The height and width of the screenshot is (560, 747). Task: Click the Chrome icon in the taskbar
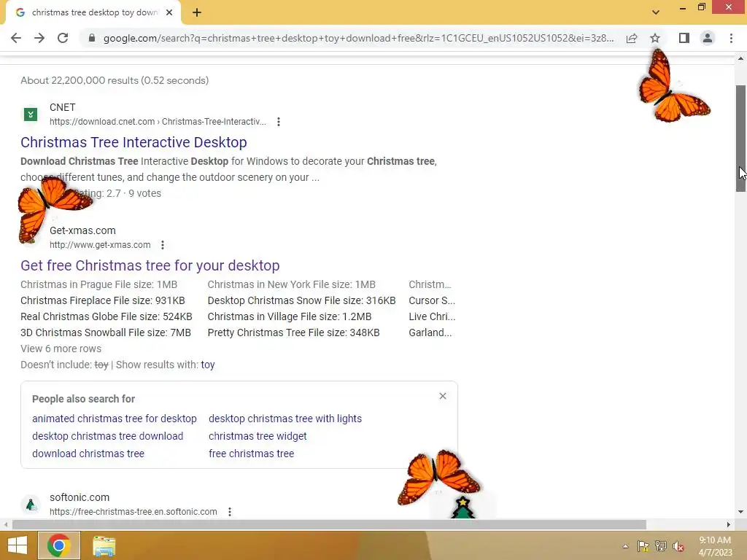pyautogui.click(x=59, y=545)
